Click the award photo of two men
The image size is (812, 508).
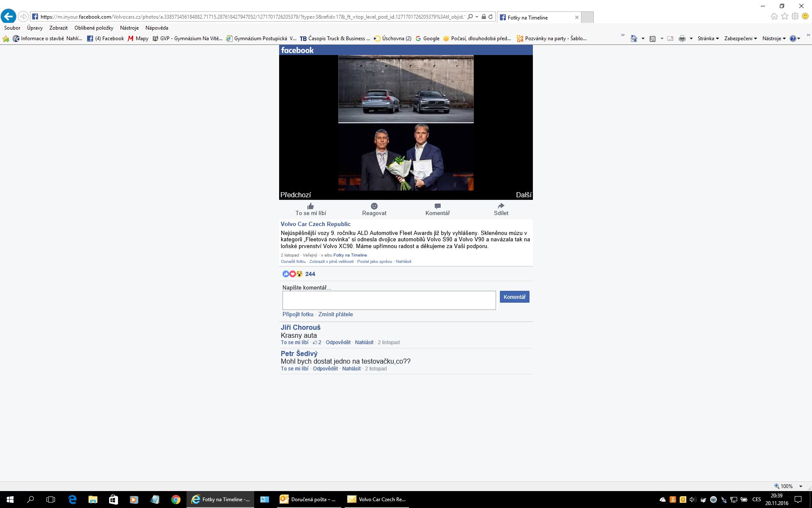click(406, 157)
